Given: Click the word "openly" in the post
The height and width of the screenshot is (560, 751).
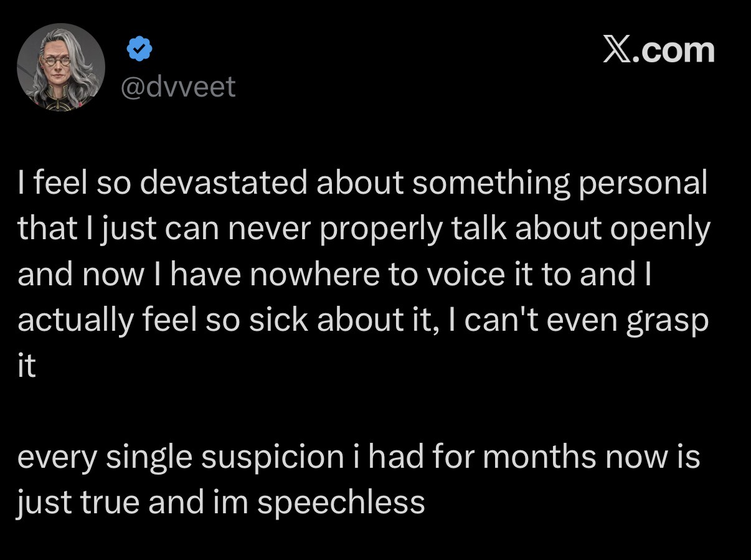Looking at the screenshot, I should pyautogui.click(x=660, y=230).
